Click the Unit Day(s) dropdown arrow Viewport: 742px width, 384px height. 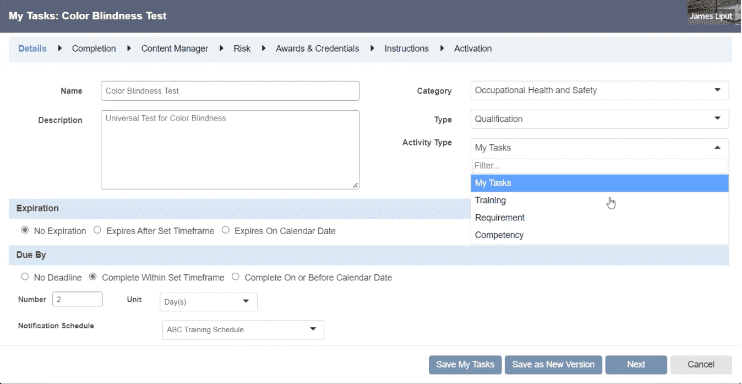click(x=246, y=302)
